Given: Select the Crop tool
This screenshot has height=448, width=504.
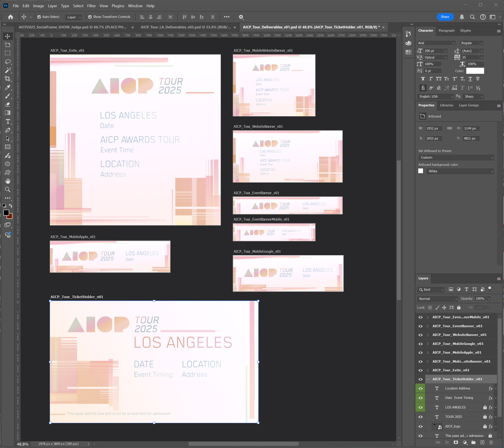Looking at the screenshot, I should click(8, 79).
